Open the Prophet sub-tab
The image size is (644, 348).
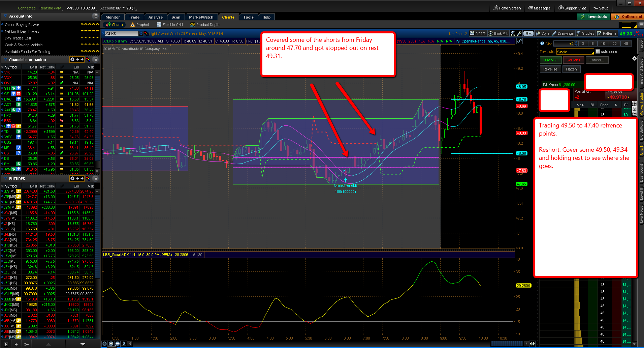[x=139, y=25]
